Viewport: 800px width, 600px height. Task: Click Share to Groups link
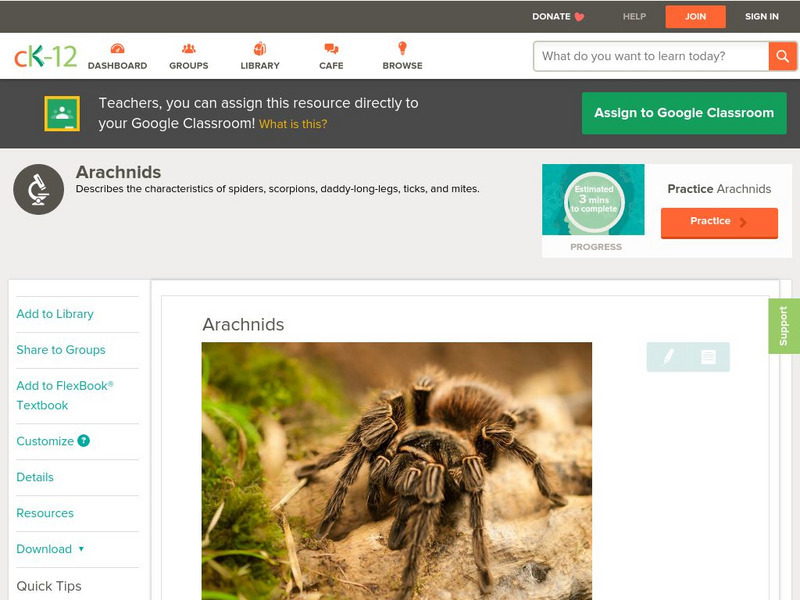[61, 349]
